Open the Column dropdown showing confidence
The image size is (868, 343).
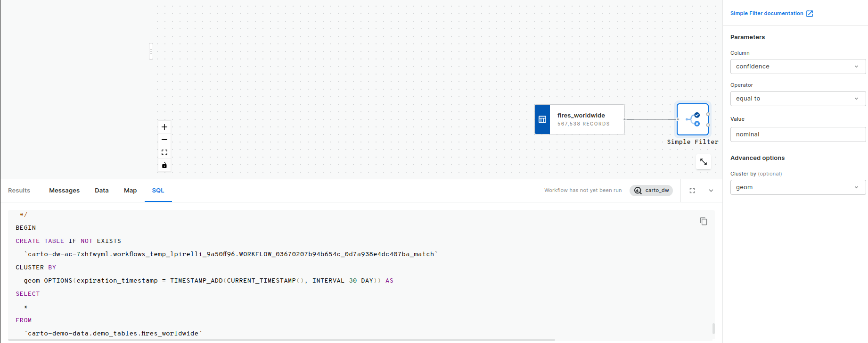tap(797, 67)
